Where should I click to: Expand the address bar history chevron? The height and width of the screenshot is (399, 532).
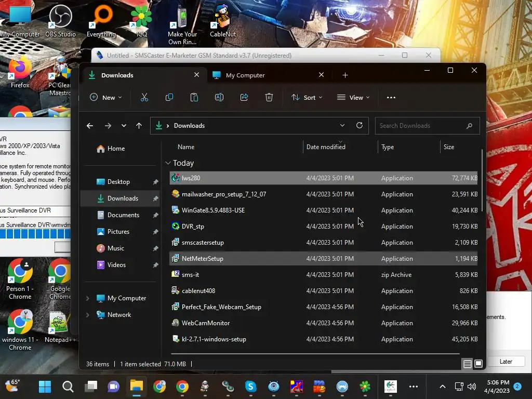(342, 126)
